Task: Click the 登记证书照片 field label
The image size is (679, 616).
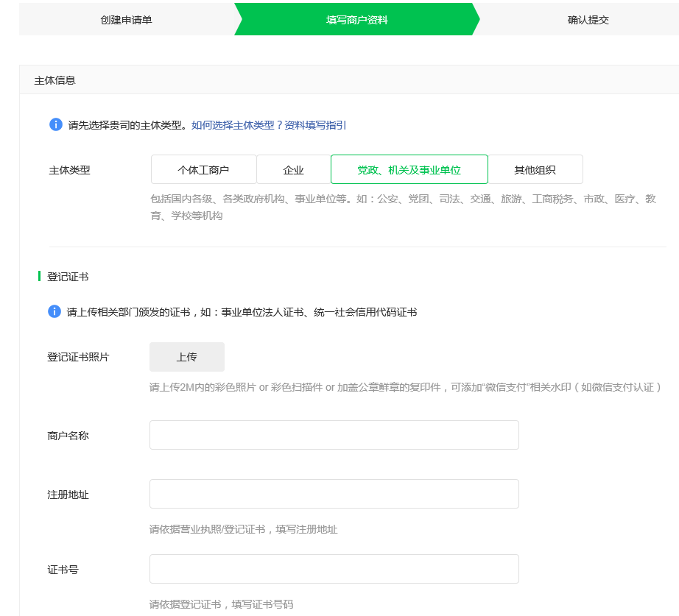Action: click(78, 357)
